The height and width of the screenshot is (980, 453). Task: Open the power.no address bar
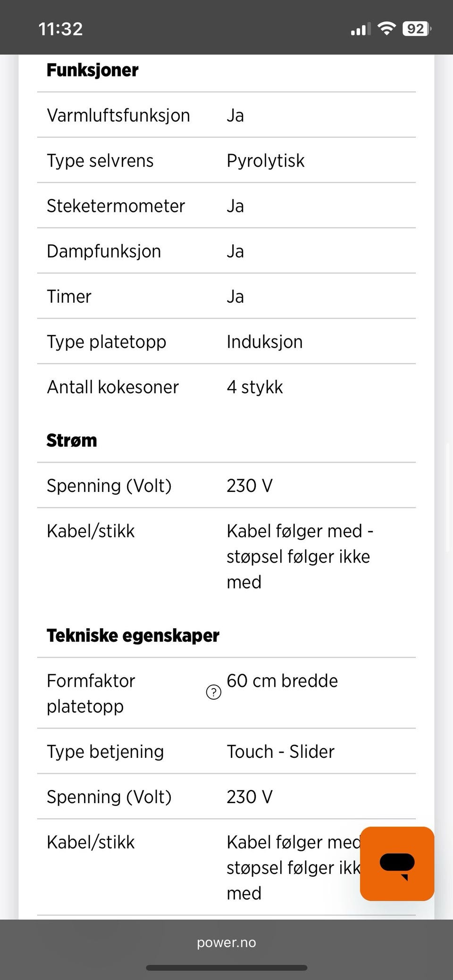pos(226,942)
